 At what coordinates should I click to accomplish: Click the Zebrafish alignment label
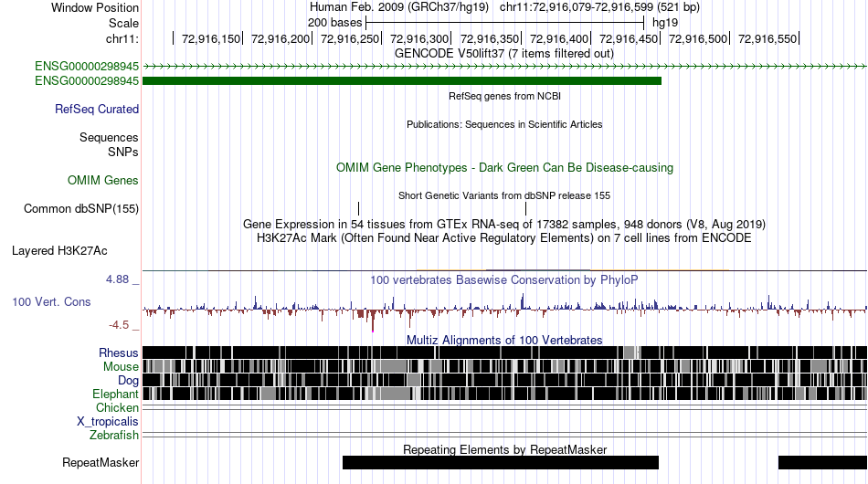[114, 436]
